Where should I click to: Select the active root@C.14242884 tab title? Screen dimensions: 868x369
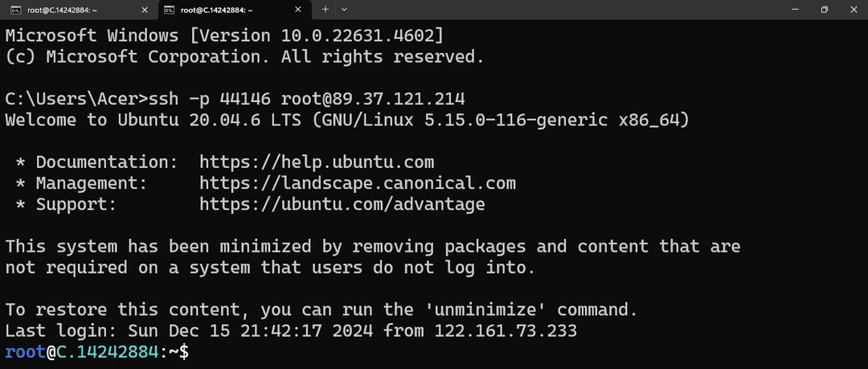click(217, 10)
